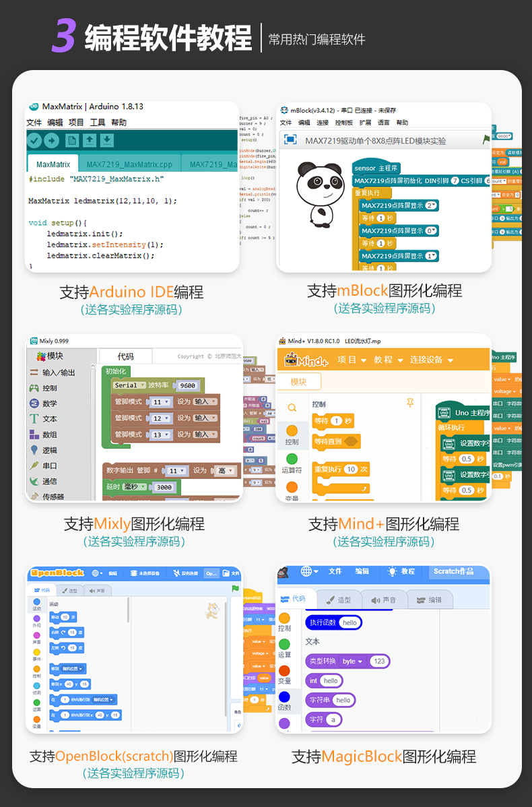Click the OpenBlock 没有连接 button

point(186,573)
